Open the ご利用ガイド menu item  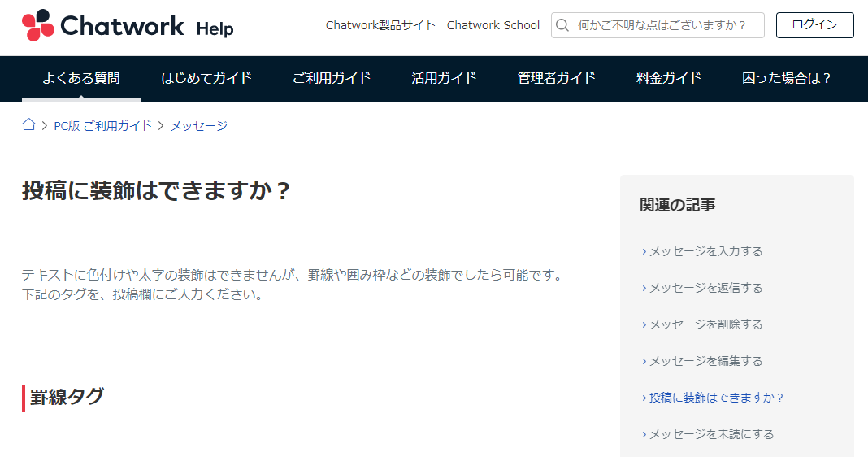pyautogui.click(x=332, y=78)
